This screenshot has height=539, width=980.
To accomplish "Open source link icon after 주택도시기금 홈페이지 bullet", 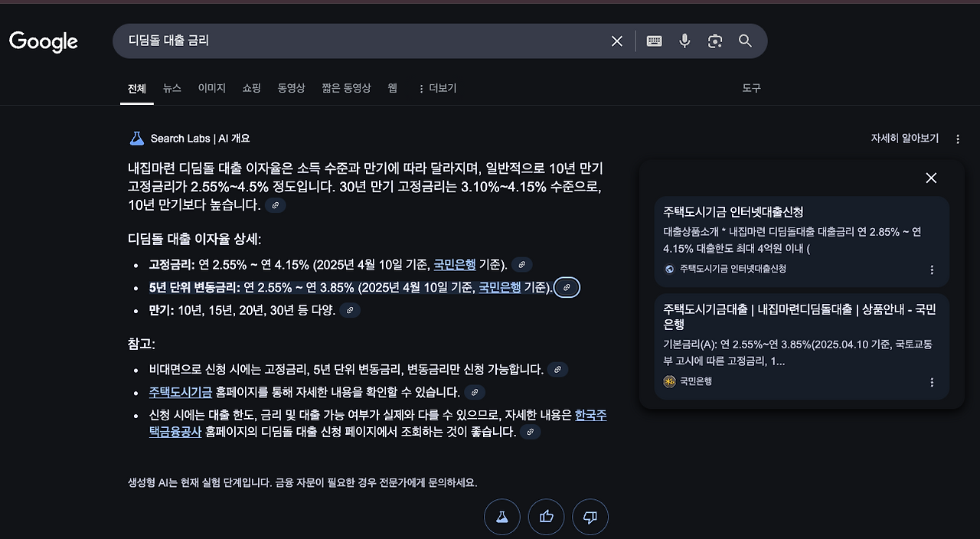I will [475, 393].
